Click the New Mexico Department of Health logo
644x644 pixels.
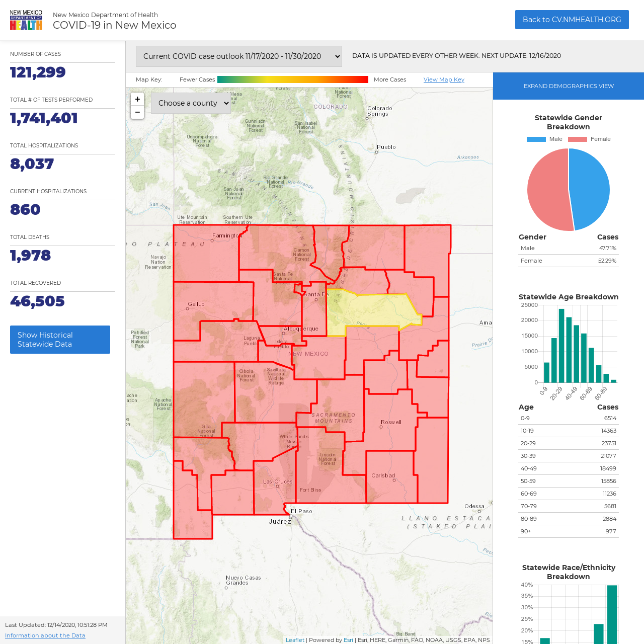click(x=26, y=20)
